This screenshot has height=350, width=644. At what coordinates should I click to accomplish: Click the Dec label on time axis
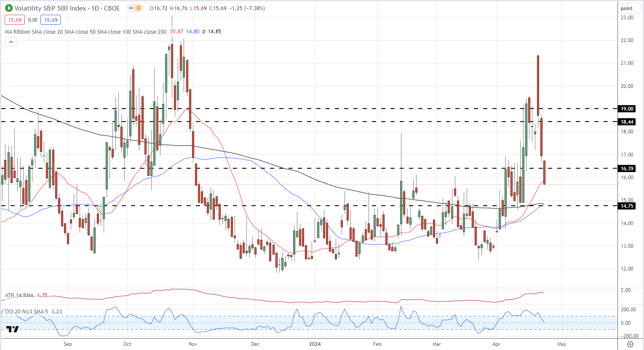tap(255, 344)
